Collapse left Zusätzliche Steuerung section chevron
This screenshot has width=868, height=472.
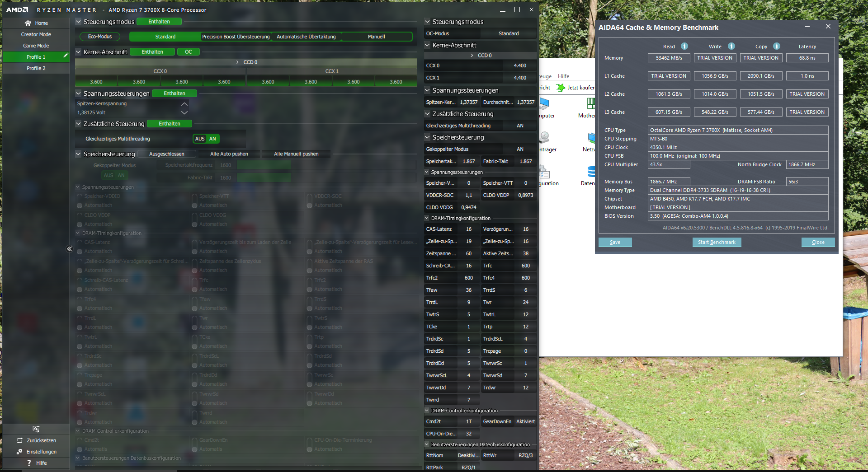(78, 124)
